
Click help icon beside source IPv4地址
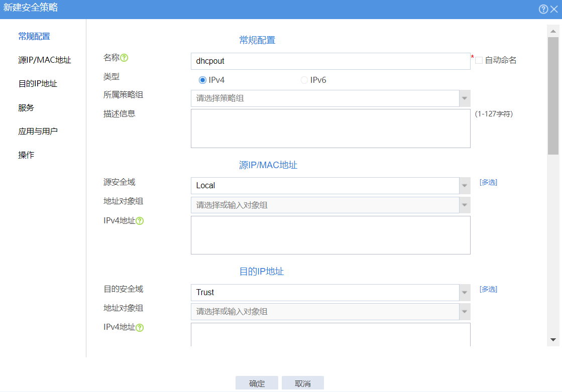click(x=140, y=221)
